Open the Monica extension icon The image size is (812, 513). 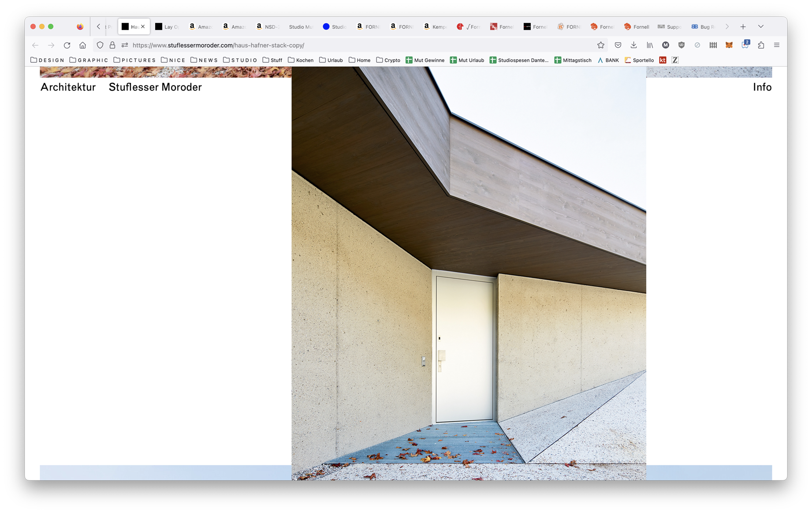point(666,45)
